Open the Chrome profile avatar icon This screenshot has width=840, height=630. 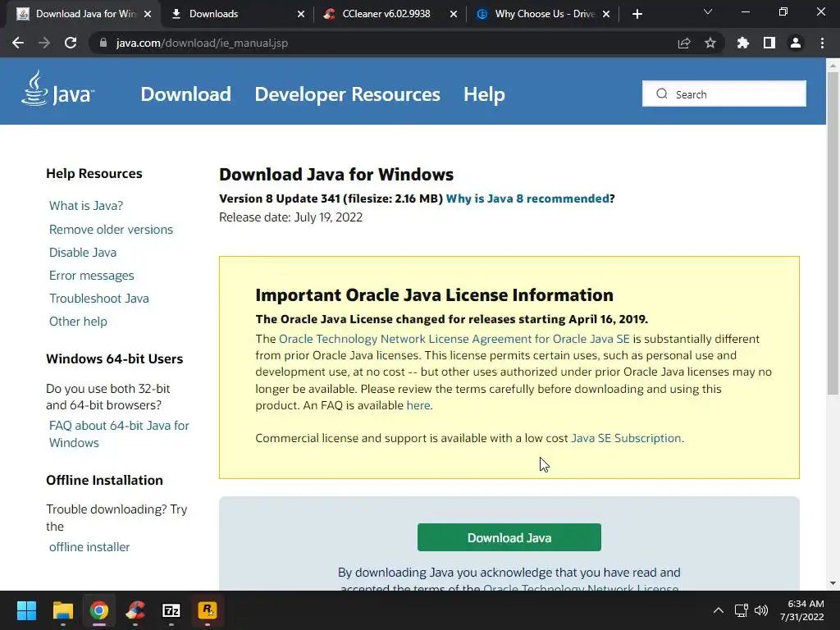point(796,43)
